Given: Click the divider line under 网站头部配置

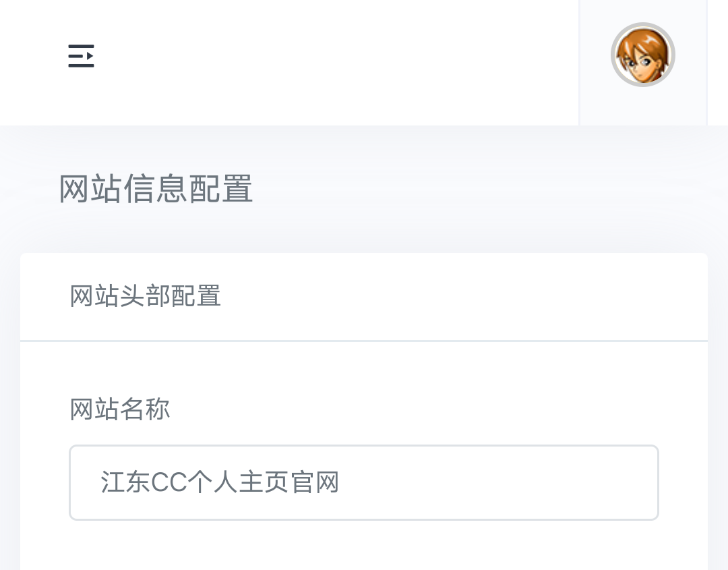Looking at the screenshot, I should [363, 341].
